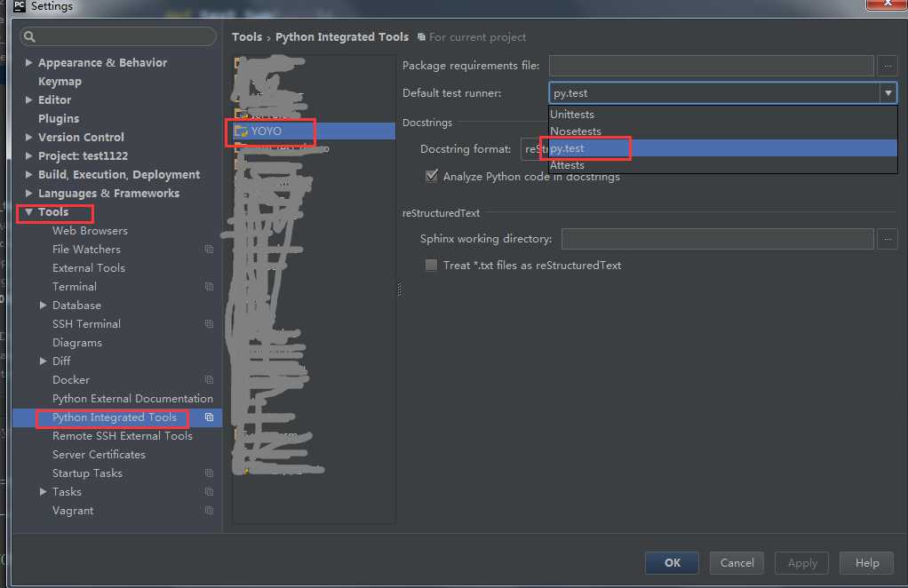The width and height of the screenshot is (908, 588).
Task: Open Plugins settings
Action: coord(59,119)
